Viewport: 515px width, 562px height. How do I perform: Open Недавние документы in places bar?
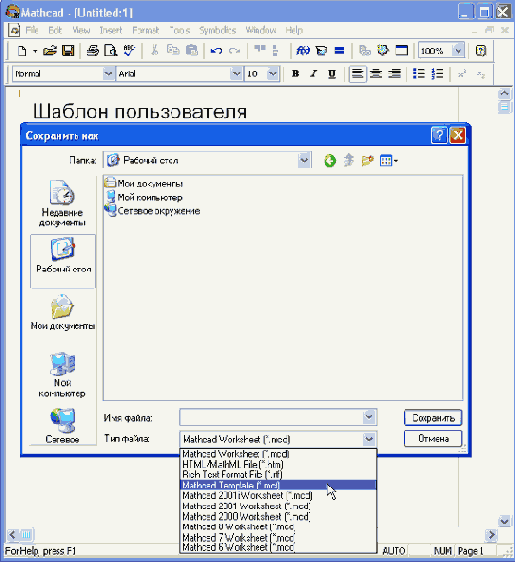click(62, 203)
